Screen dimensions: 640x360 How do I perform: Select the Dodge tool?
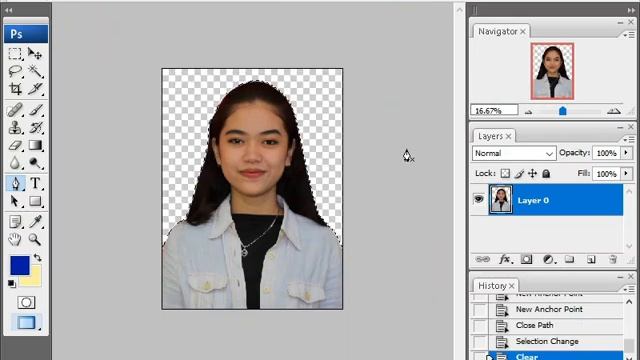pyautogui.click(x=35, y=163)
